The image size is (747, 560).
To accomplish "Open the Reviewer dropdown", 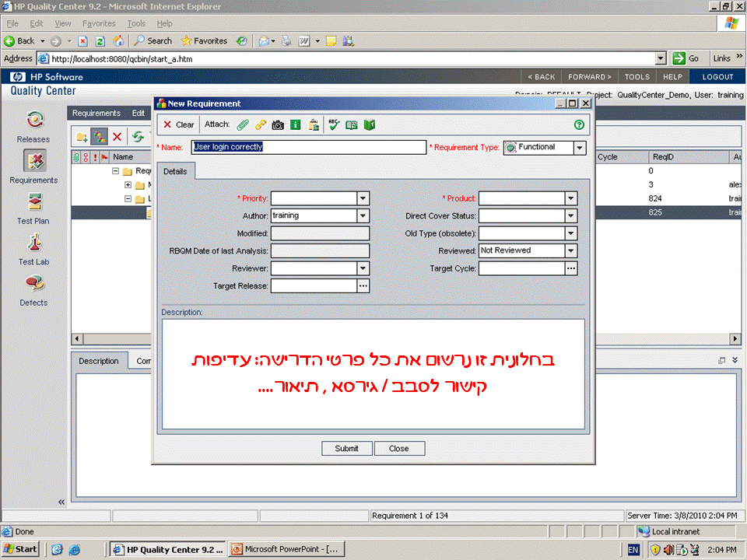I will point(363,268).
